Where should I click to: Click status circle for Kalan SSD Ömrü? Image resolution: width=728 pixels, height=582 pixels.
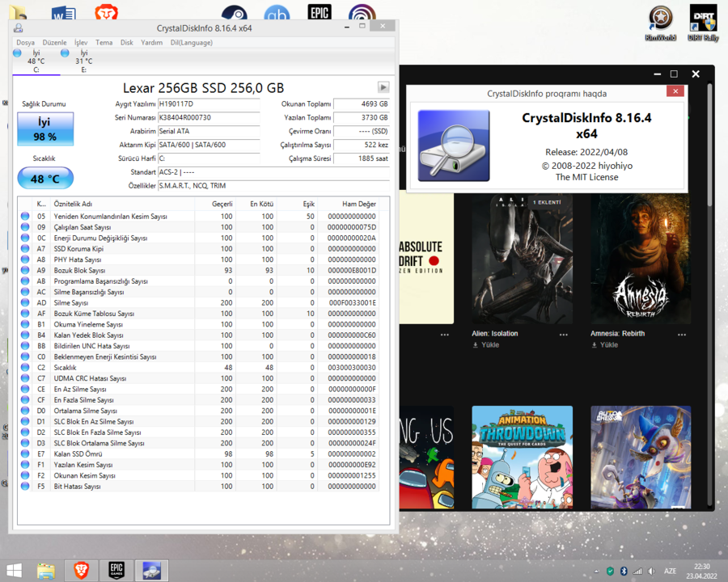[25, 454]
